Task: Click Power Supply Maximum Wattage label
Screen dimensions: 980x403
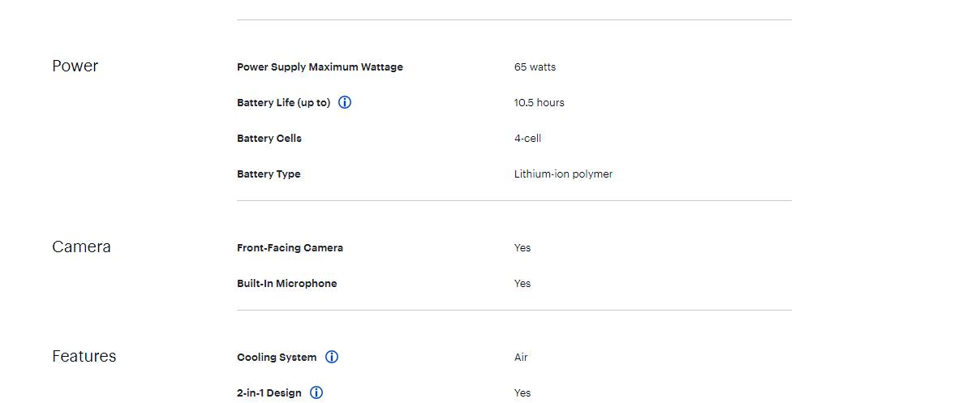Action: 320,66
